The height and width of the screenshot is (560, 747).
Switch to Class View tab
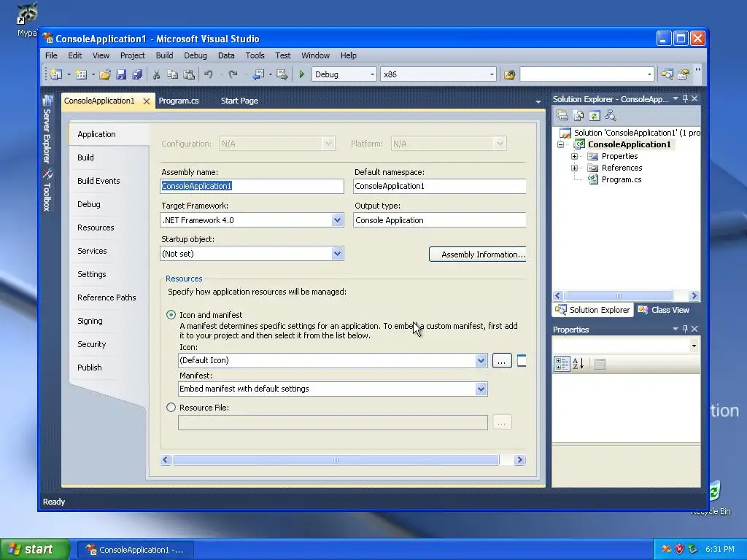tap(664, 310)
